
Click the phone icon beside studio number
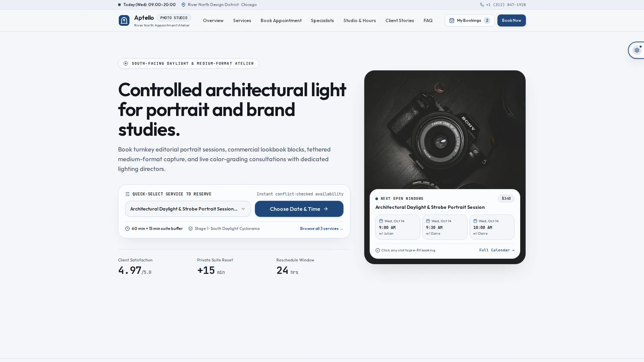(x=482, y=5)
